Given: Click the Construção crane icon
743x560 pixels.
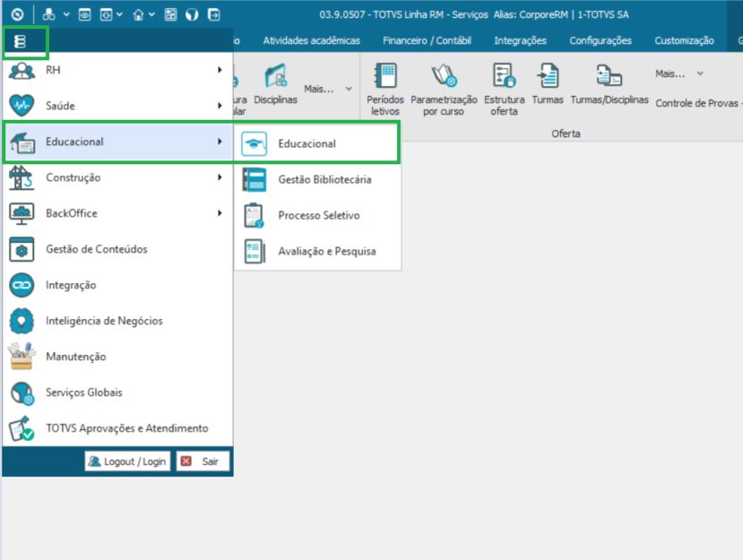Looking at the screenshot, I should click(x=22, y=177).
